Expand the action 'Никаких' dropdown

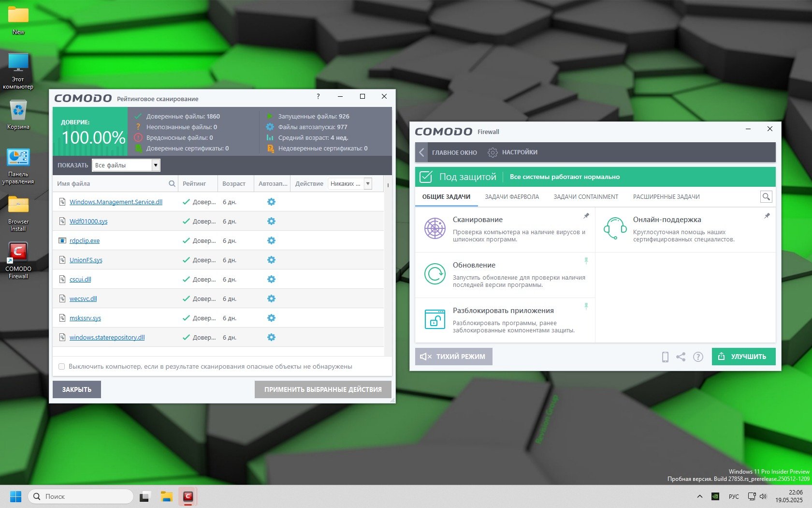point(368,184)
